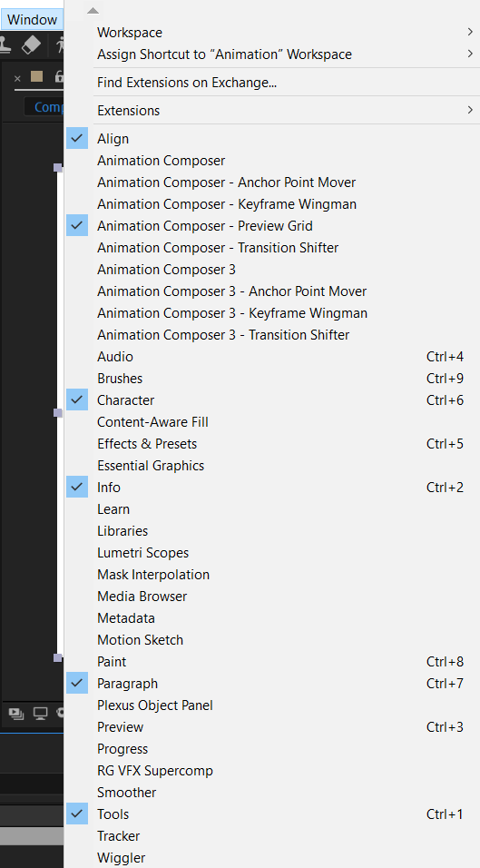Open the Motion Sketch panel

click(x=271, y=640)
